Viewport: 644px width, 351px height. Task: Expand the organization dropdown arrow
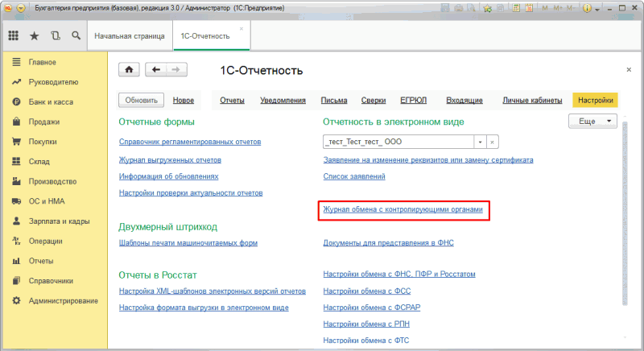pyautogui.click(x=480, y=142)
